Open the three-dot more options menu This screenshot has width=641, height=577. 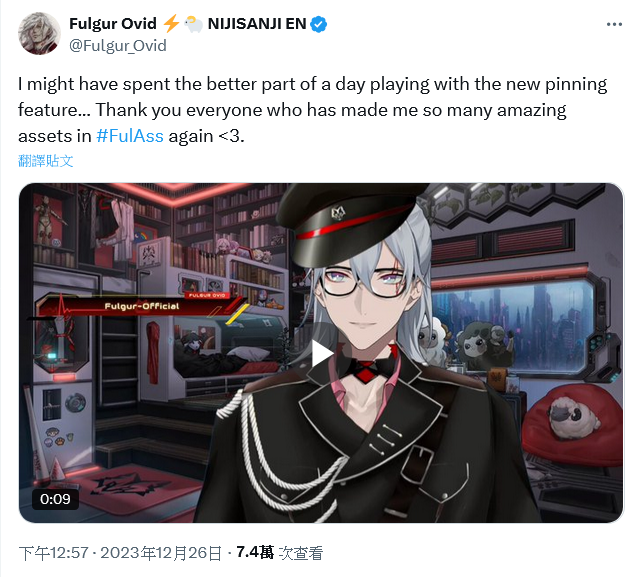pyautogui.click(x=614, y=25)
